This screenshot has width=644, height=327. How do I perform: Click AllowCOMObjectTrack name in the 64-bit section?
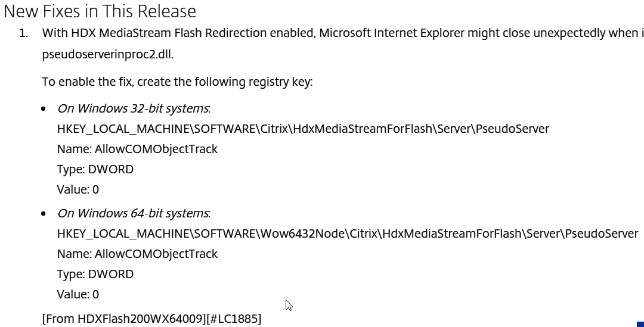point(156,254)
